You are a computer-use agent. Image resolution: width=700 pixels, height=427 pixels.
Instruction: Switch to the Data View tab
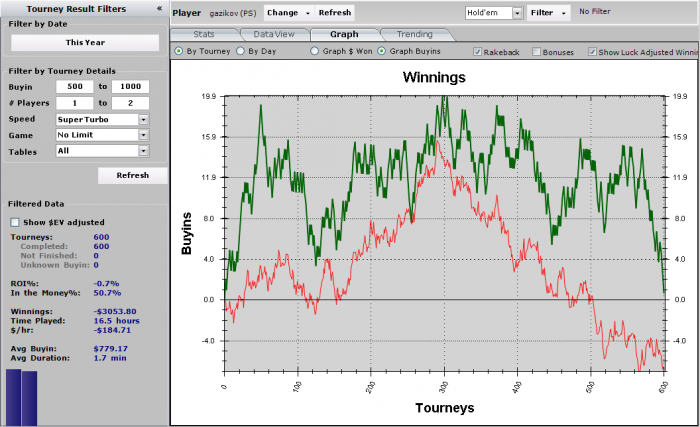point(274,34)
